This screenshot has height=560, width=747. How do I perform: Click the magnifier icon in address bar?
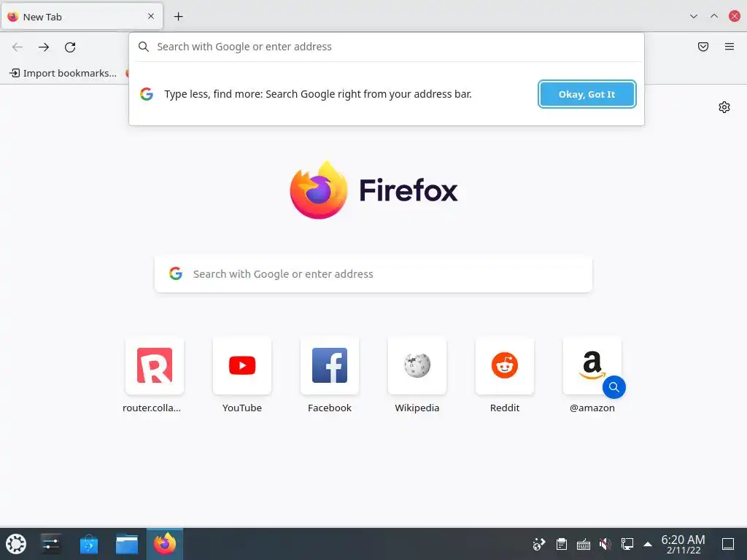click(x=144, y=47)
